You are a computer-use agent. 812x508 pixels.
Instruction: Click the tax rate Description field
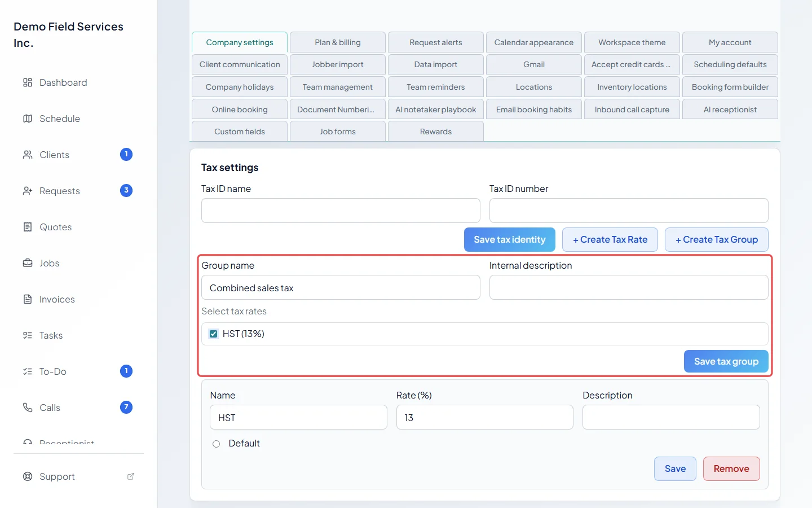671,417
